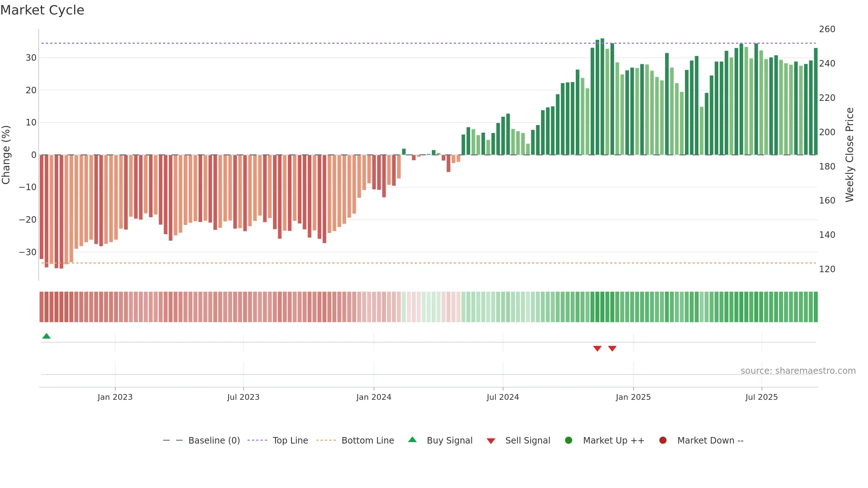This screenshot has width=868, height=488.
Task: Click the second red Sell Signal marker
Action: point(612,348)
